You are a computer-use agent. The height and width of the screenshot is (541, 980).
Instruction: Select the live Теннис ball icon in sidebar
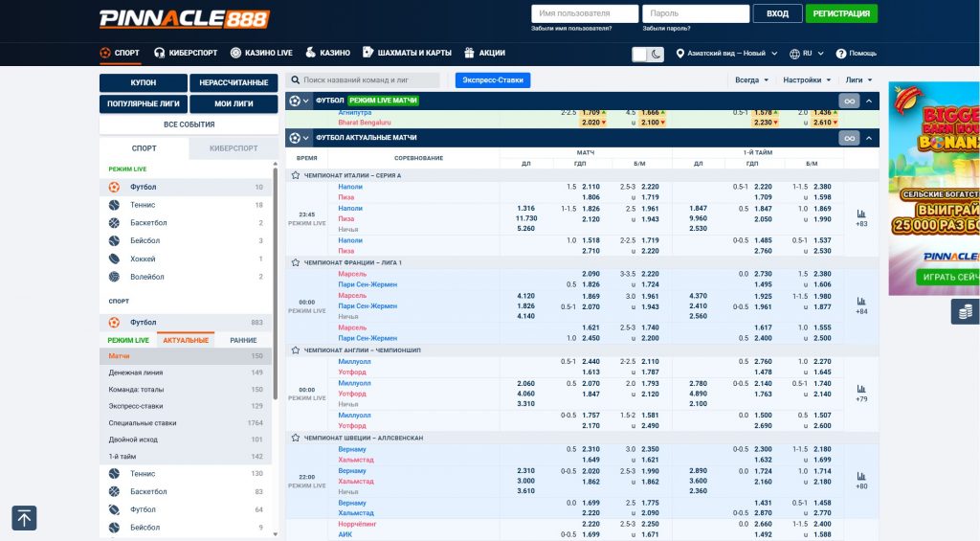click(115, 205)
